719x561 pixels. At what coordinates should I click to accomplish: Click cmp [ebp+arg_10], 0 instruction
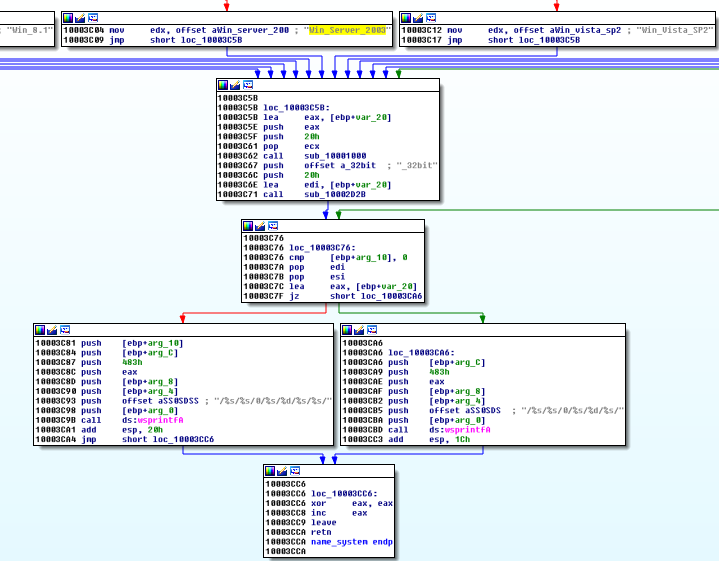point(348,257)
